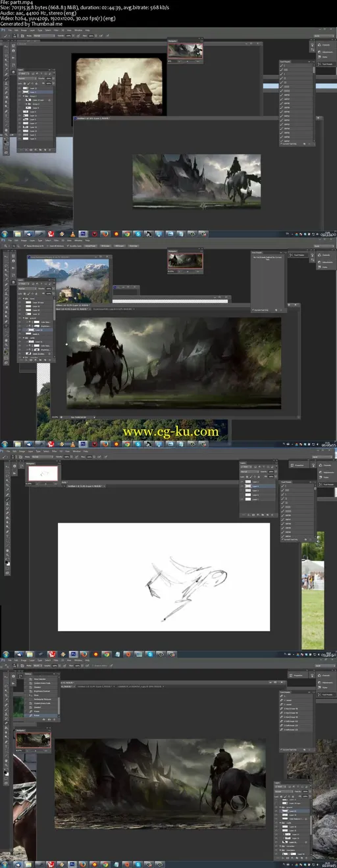Click the snowy mountain castle reference photo
The image size is (337, 868).
click(69, 280)
